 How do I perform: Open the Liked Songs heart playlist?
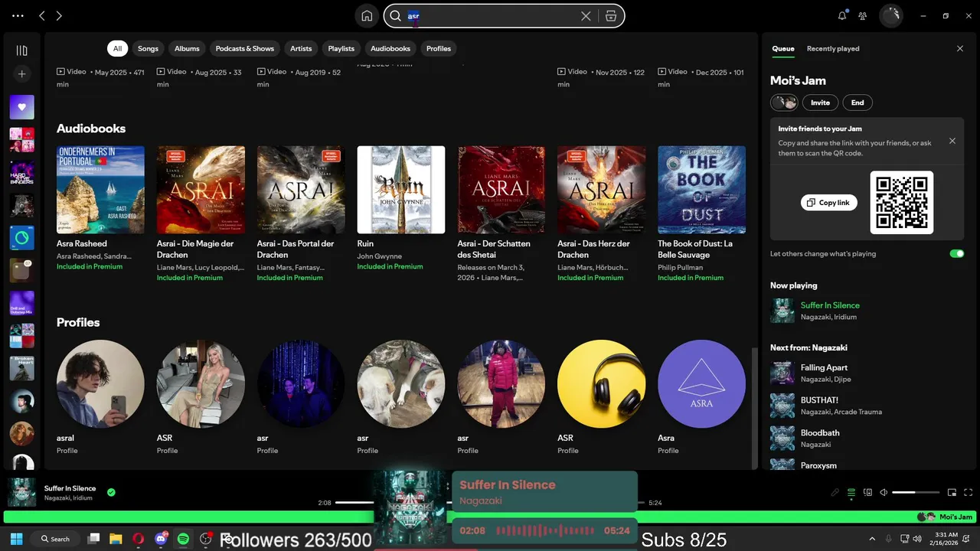coord(21,107)
